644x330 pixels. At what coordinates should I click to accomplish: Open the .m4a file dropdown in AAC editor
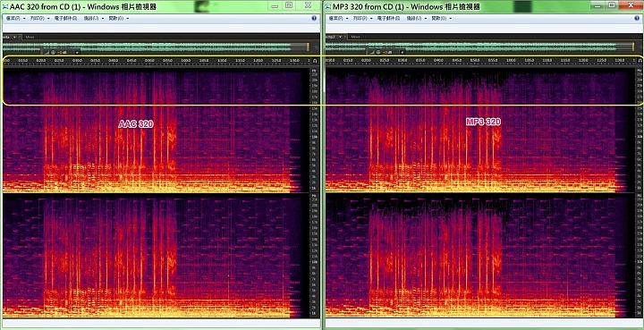[x=15, y=37]
